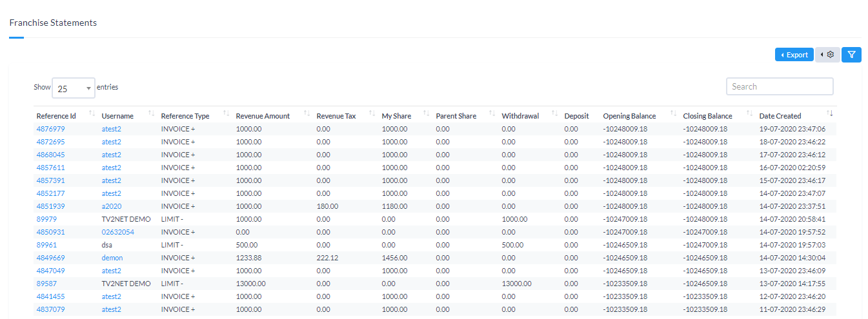Open username 02632054 link

click(117, 232)
